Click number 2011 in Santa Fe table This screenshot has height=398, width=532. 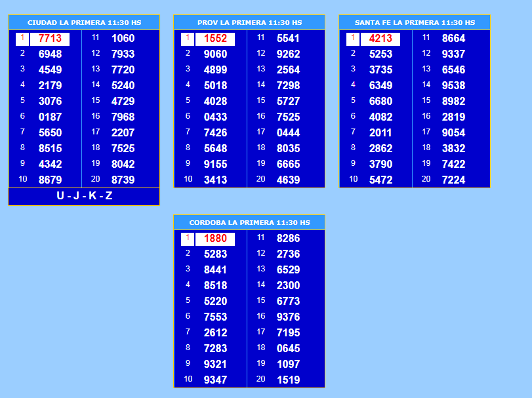[x=380, y=132]
